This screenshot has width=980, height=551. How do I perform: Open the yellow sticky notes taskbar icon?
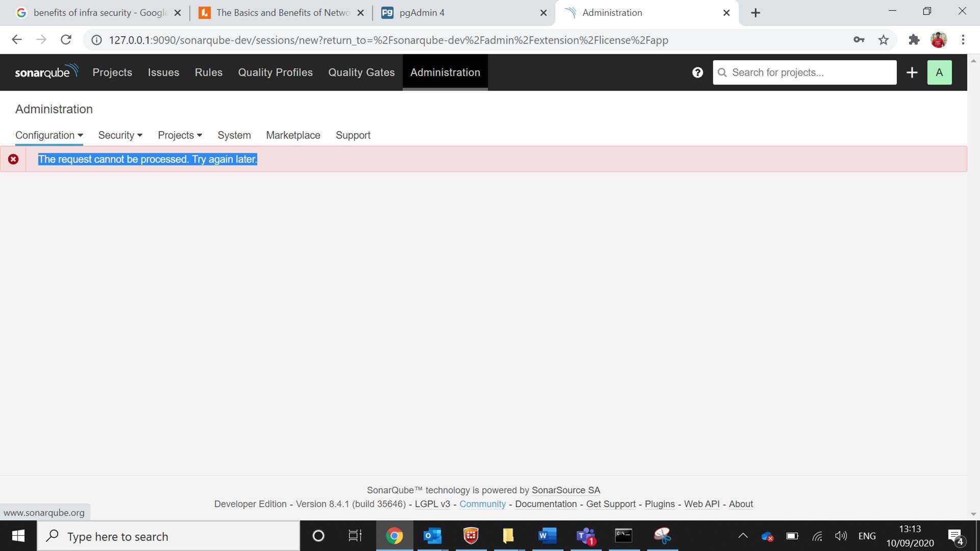(509, 536)
